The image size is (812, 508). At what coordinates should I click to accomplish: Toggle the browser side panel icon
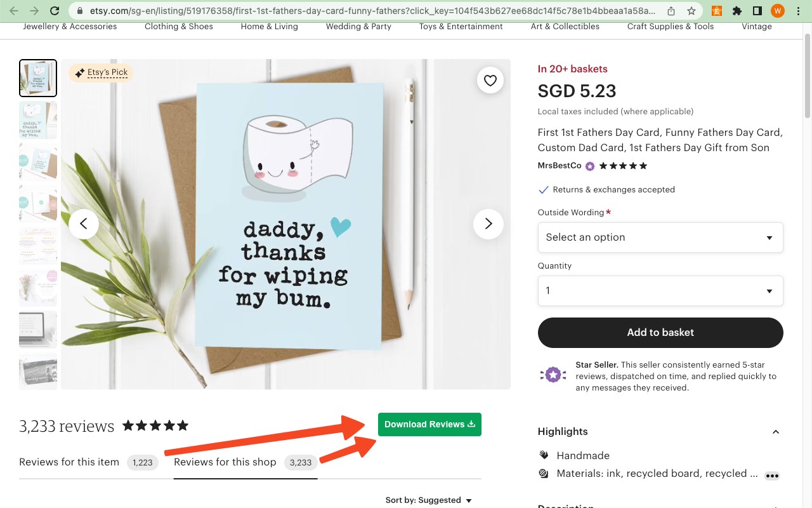[757, 11]
